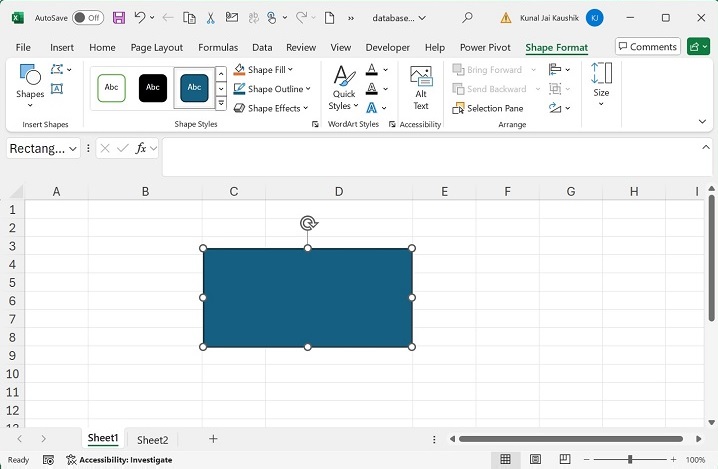Click the Search magnifier icon
718x469 pixels.
(x=467, y=18)
